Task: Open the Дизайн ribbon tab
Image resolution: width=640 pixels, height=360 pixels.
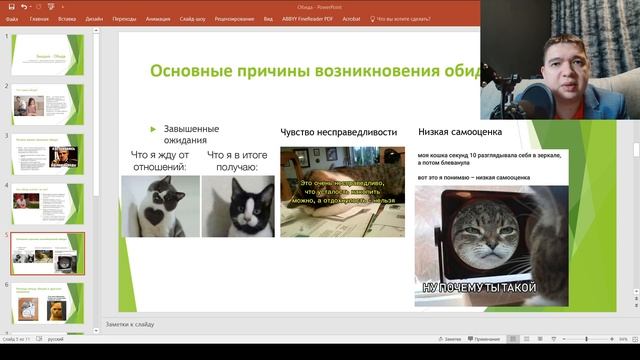Action: click(94, 19)
